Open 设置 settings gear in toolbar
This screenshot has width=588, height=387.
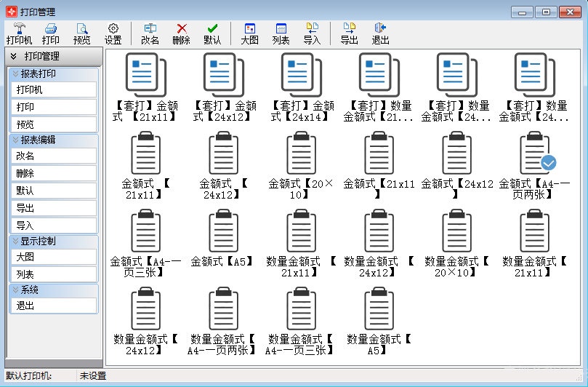113,29
